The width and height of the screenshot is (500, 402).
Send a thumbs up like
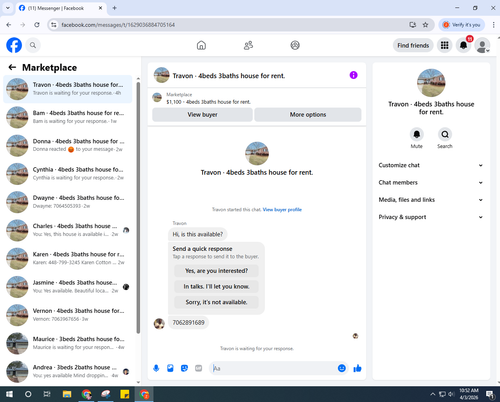pos(357,368)
